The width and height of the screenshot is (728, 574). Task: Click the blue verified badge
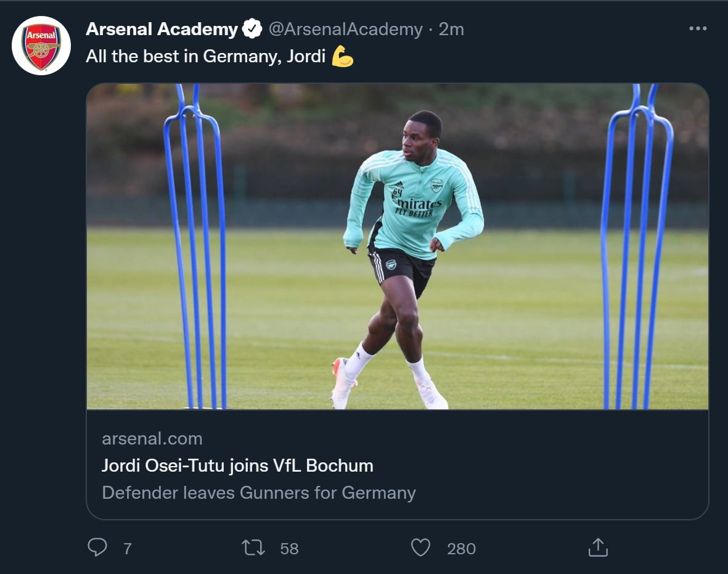tap(252, 29)
